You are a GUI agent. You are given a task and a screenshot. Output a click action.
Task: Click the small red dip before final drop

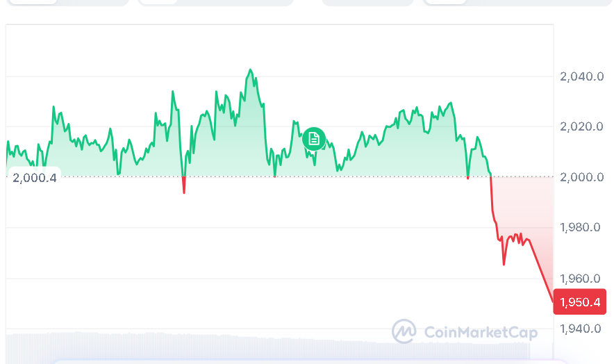tap(468, 178)
